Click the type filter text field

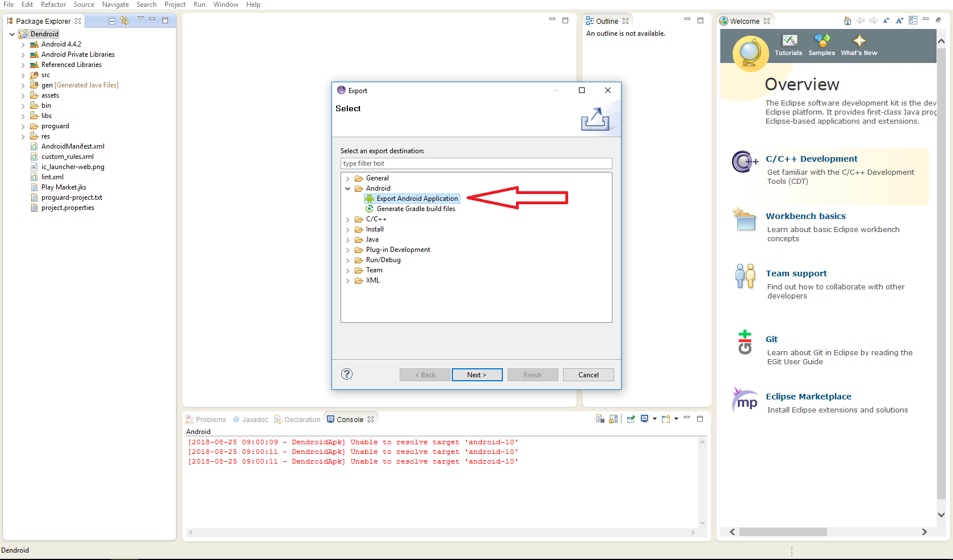476,163
